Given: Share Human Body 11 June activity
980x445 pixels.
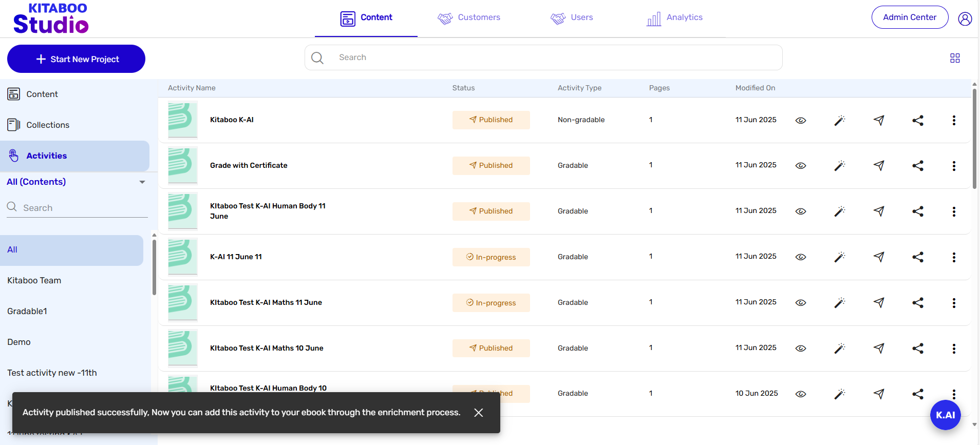Looking at the screenshot, I should (x=918, y=211).
